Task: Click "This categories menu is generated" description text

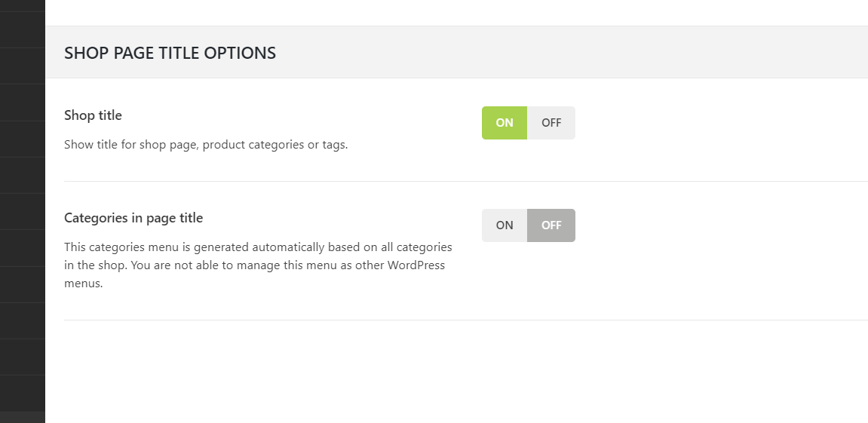Action: click(157, 247)
